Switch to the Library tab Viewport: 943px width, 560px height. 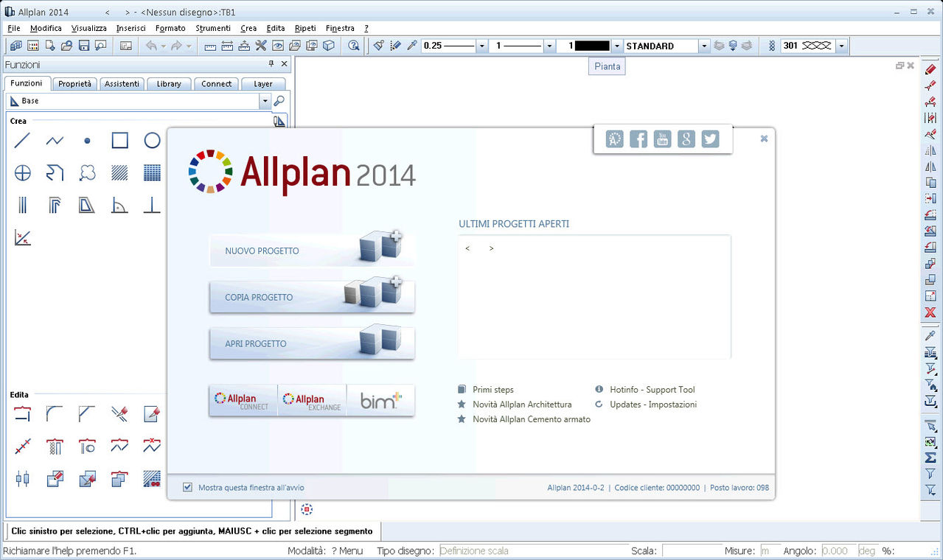pyautogui.click(x=169, y=84)
